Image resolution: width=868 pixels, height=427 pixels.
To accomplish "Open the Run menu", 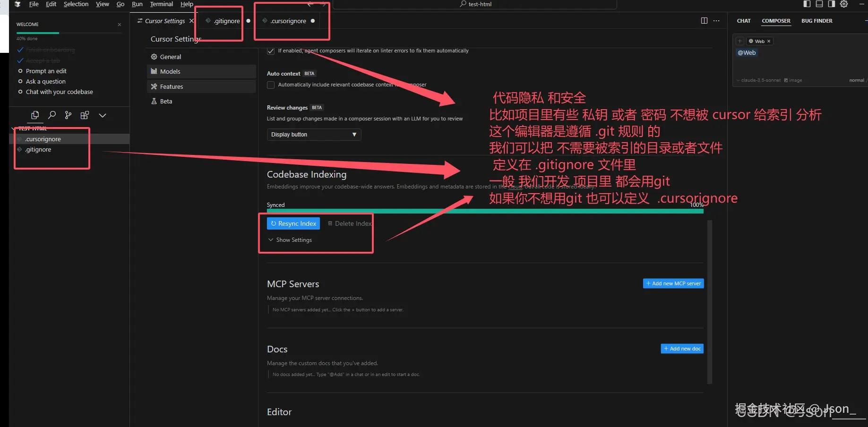I will (137, 4).
